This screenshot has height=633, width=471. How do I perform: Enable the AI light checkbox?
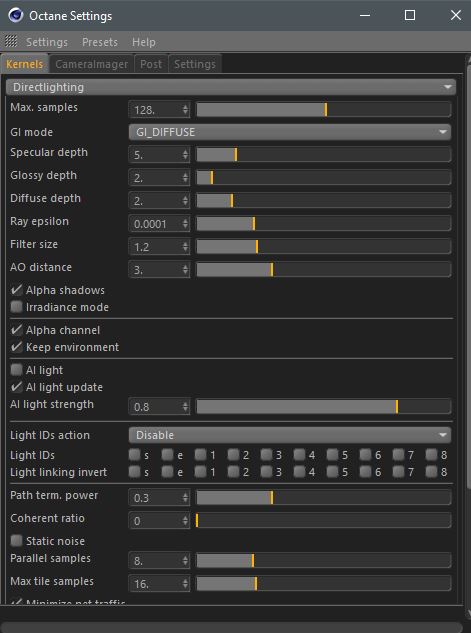[x=17, y=370]
